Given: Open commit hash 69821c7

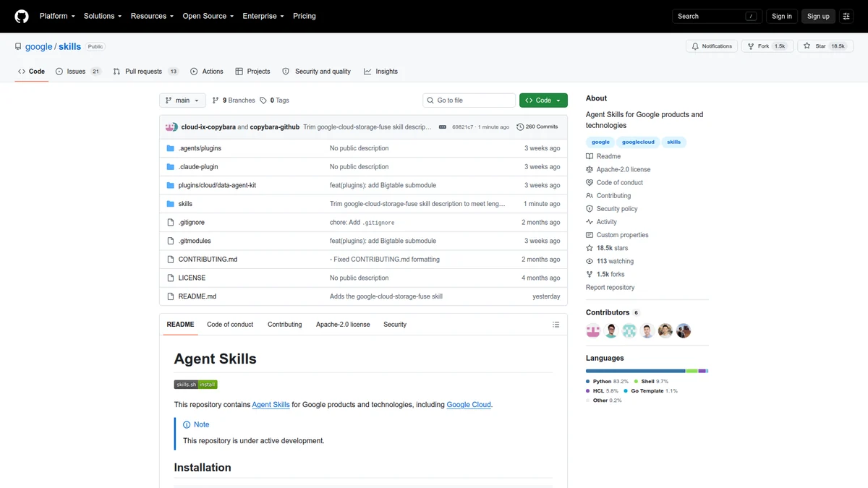Looking at the screenshot, I should coord(462,127).
